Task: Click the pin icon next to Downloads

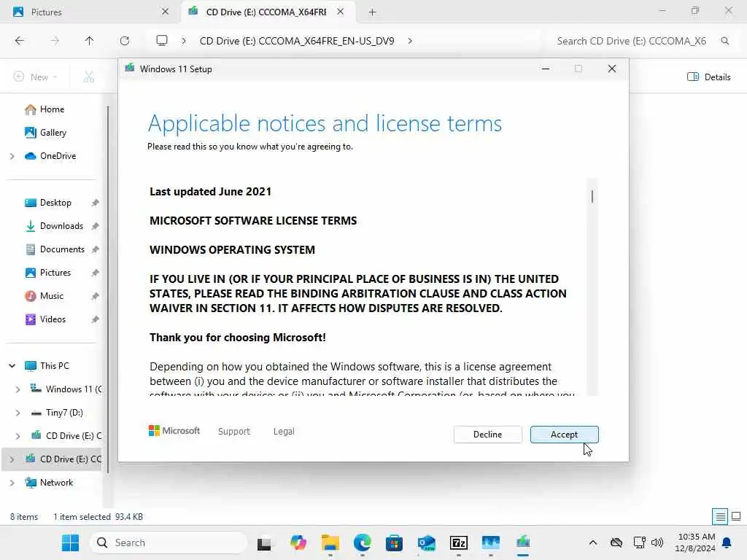Action: point(96,226)
